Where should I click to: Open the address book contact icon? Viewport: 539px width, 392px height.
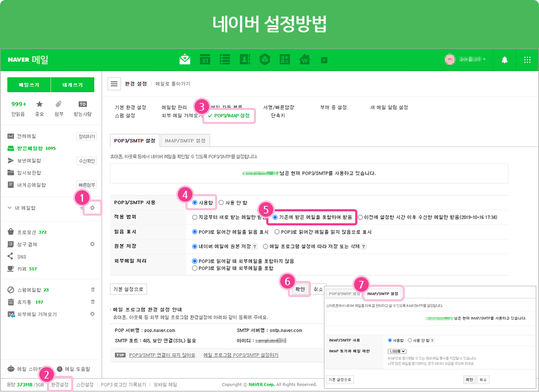[245, 59]
